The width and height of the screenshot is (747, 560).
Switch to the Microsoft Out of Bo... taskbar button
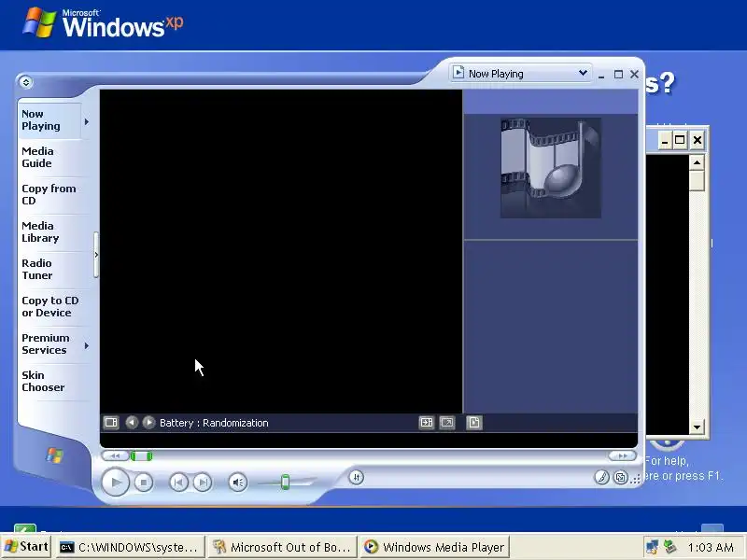pyautogui.click(x=283, y=548)
